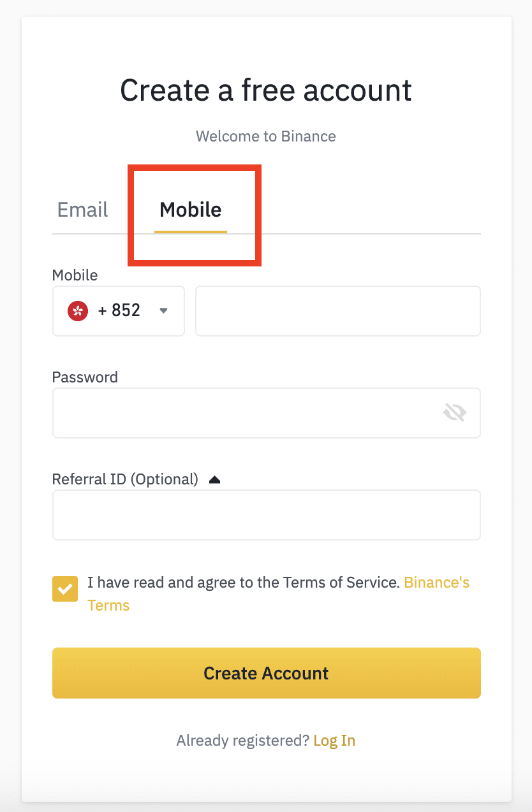Open the country code dropdown arrow

163,311
